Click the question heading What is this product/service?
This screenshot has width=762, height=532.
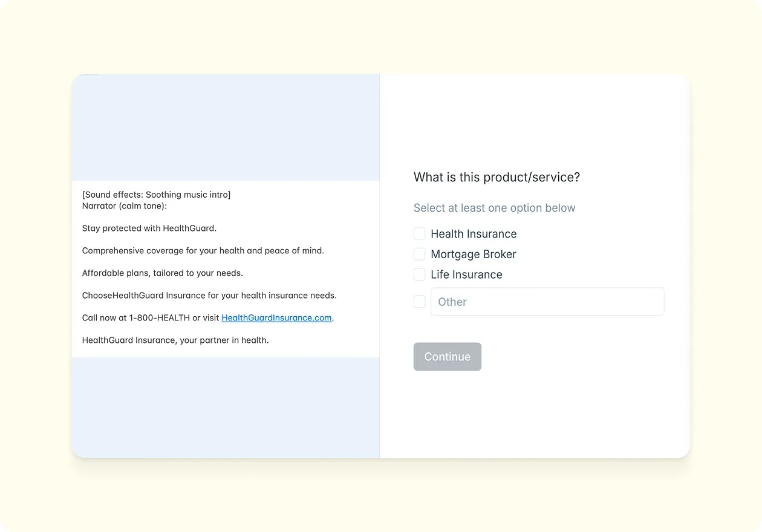coord(496,177)
